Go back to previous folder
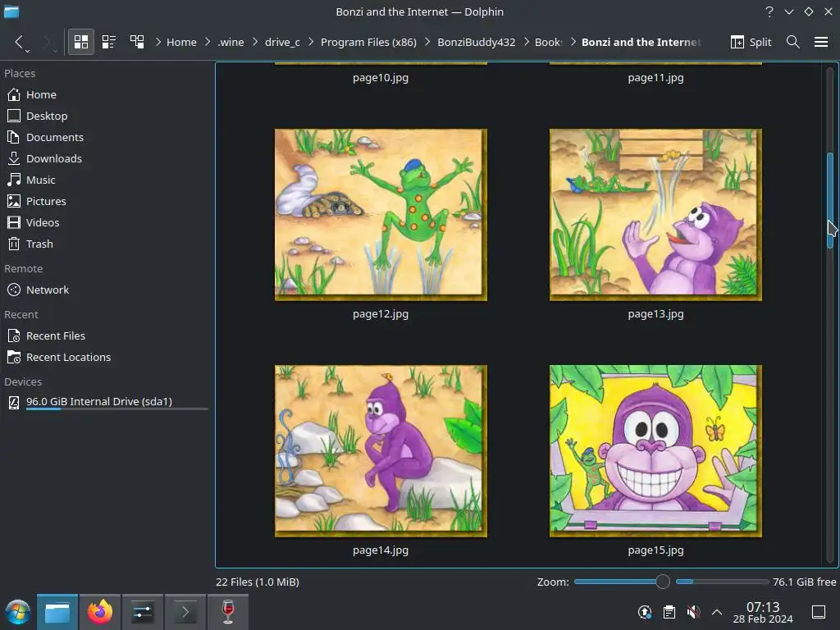840x630 pixels. coord(18,42)
